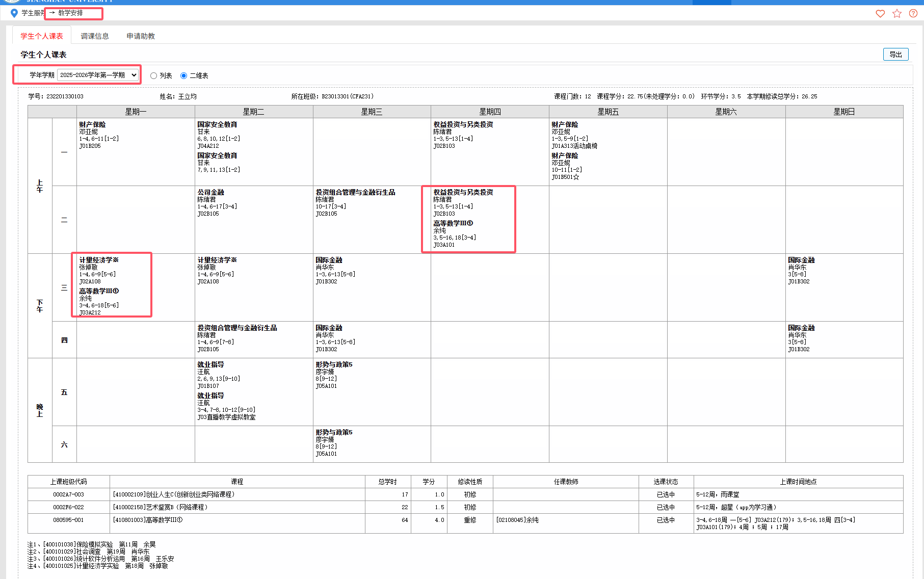Click the heart favorite icon
Viewport: 924px width, 579px height.
(880, 14)
